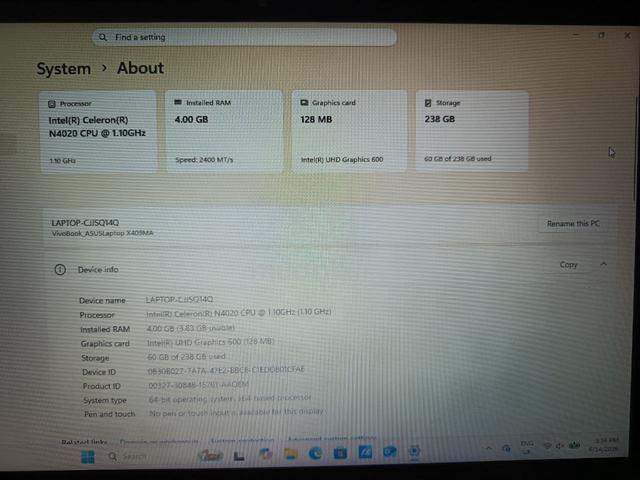Image resolution: width=640 pixels, height=480 pixels.
Task: Open the clock and date flyout
Action: pyautogui.click(x=604, y=444)
